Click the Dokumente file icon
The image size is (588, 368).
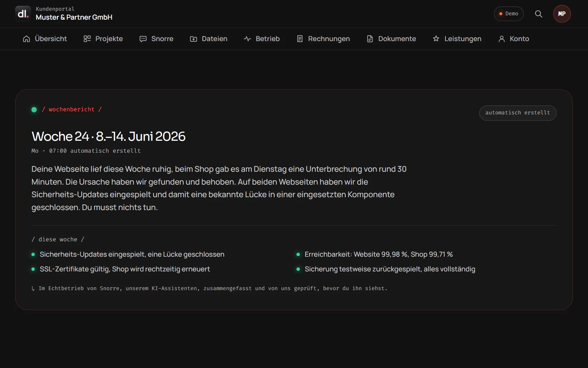[x=370, y=39]
